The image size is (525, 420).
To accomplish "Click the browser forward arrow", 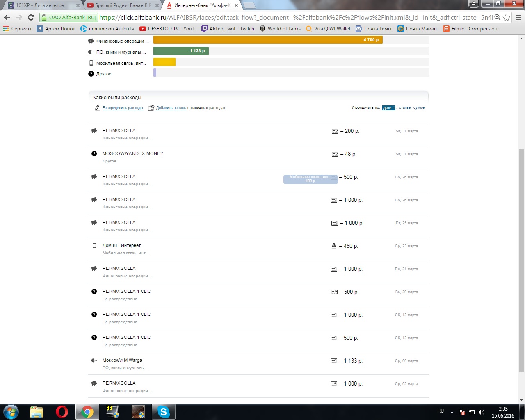I will tap(19, 17).
